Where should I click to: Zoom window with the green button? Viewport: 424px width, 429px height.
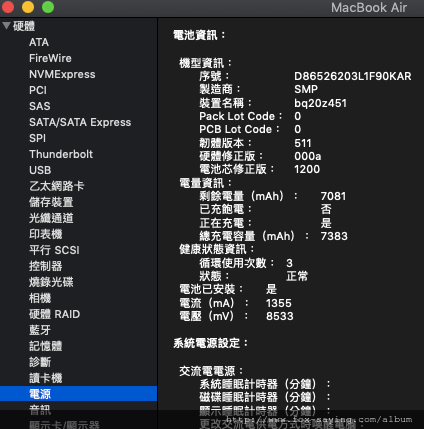pos(48,7)
